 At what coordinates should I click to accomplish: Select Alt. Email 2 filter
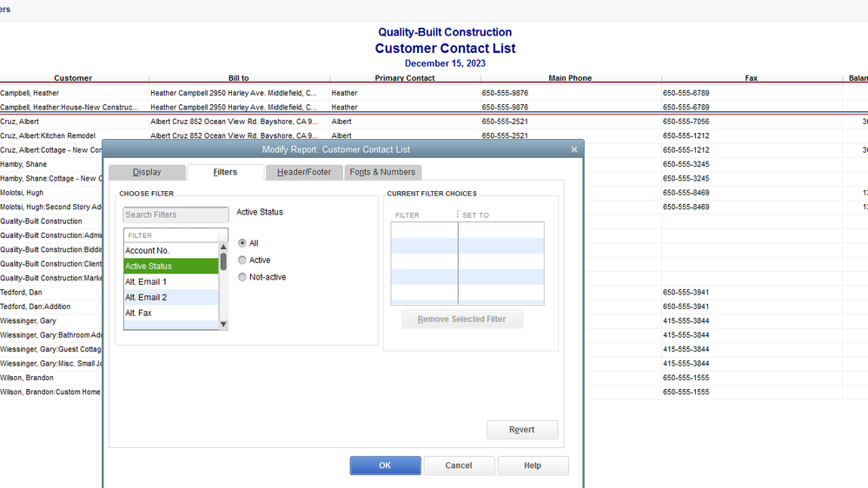click(x=171, y=297)
